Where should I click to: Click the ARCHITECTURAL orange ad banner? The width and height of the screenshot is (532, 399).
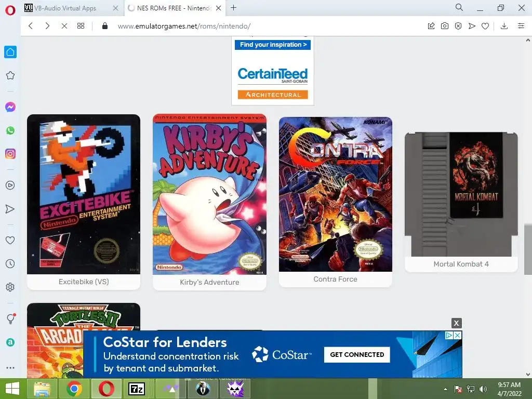tap(273, 95)
